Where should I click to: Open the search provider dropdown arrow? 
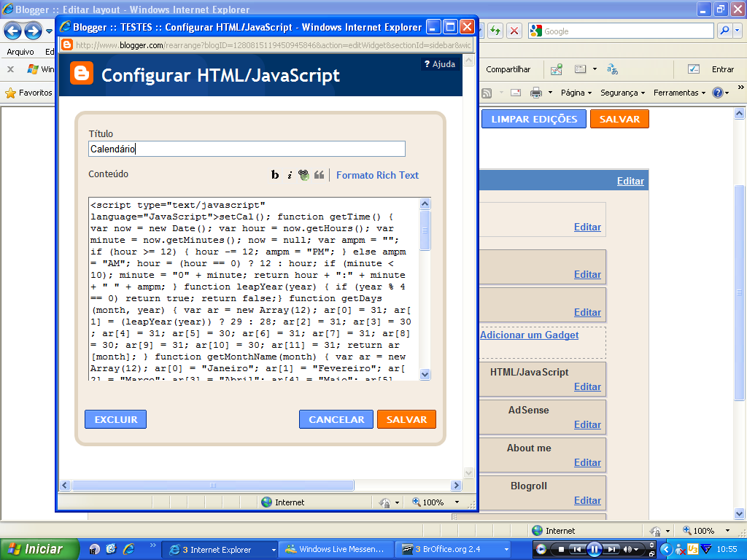(x=738, y=31)
